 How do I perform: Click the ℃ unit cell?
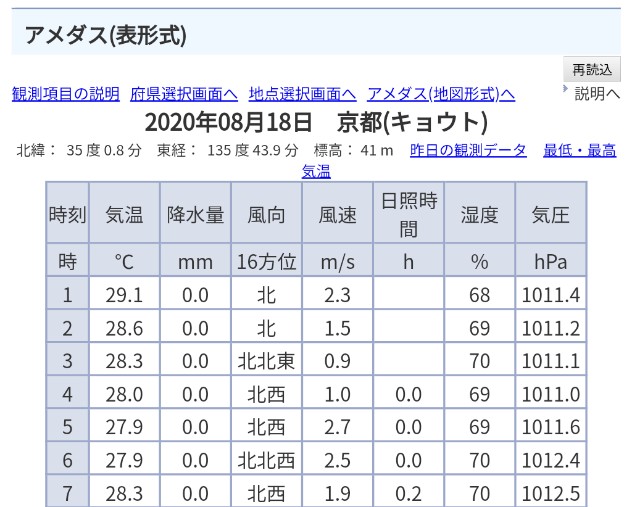point(124,260)
